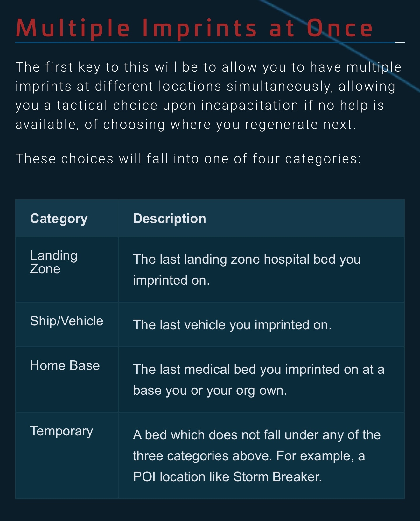Click the sentence "These choices will fall"

pos(188,159)
